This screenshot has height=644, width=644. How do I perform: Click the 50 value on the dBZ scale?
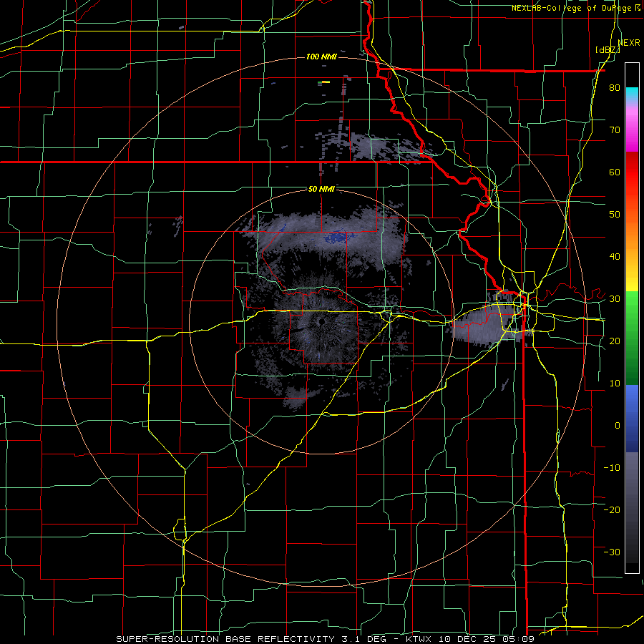coord(615,215)
